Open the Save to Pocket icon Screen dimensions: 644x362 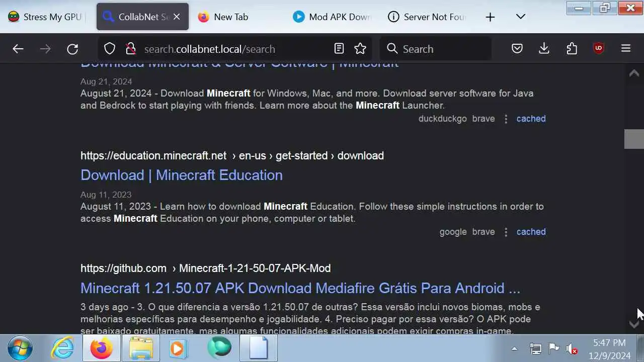click(517, 49)
